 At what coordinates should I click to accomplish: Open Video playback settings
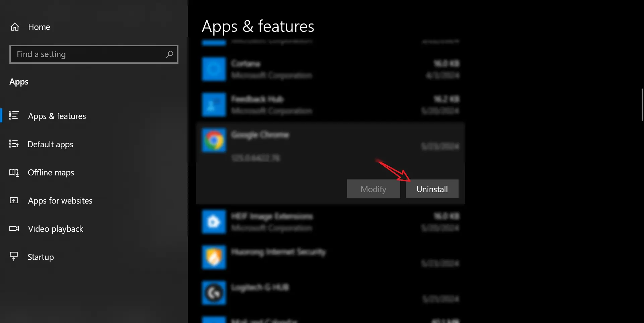pyautogui.click(x=56, y=229)
